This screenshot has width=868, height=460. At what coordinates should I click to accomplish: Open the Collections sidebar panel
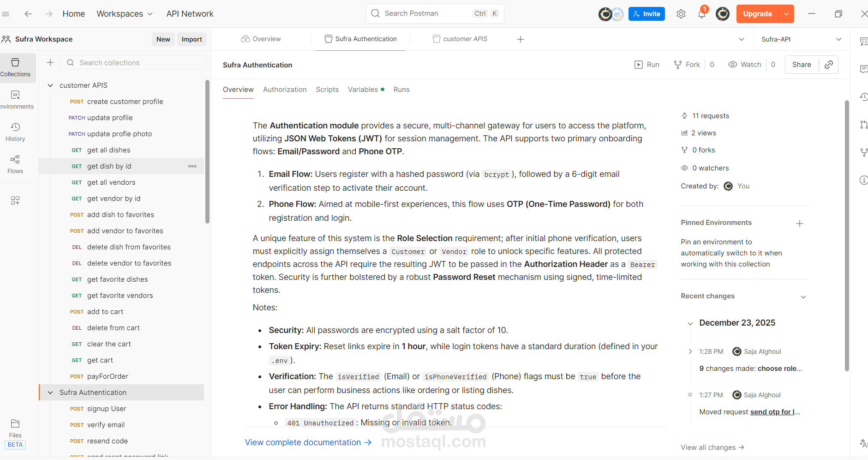pyautogui.click(x=16, y=67)
